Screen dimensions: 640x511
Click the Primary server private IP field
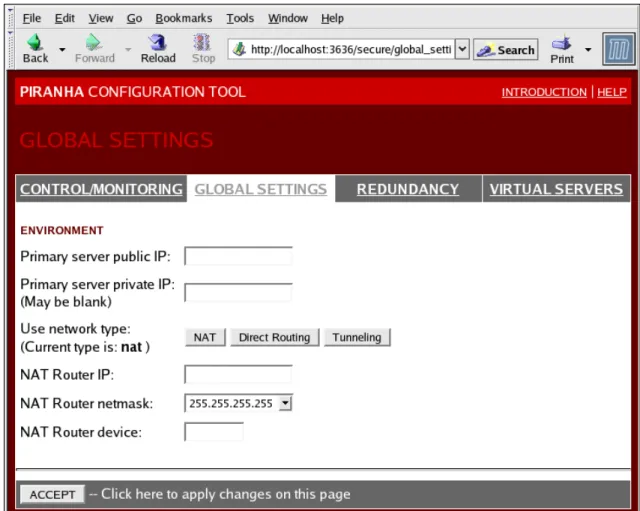pos(238,292)
